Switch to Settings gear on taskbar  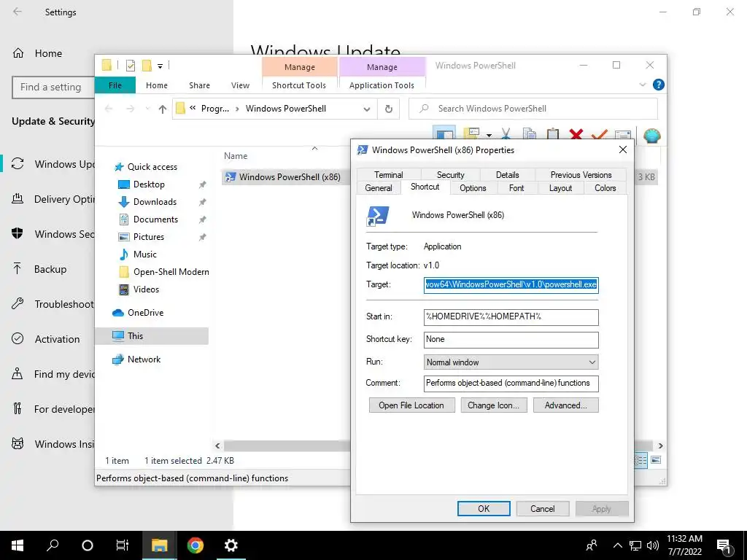click(231, 545)
